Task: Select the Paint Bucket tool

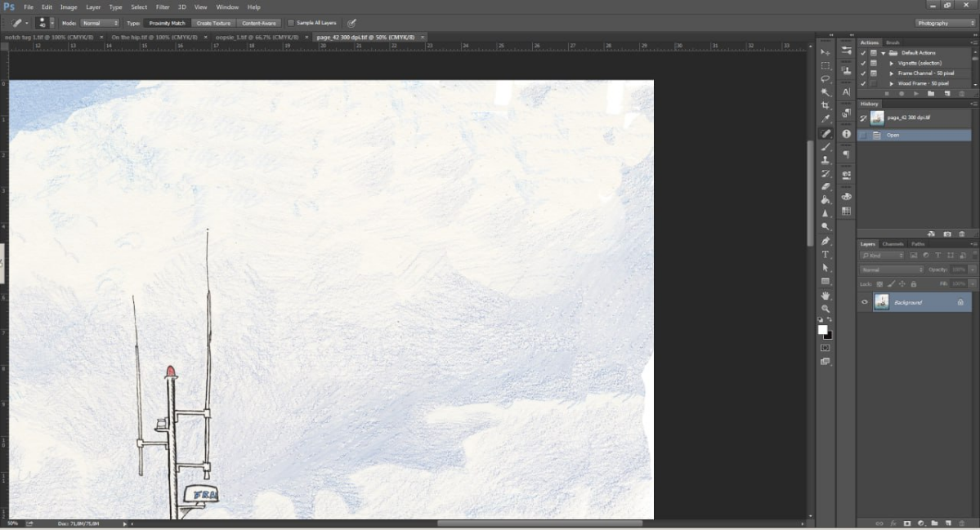Action: coord(826,200)
